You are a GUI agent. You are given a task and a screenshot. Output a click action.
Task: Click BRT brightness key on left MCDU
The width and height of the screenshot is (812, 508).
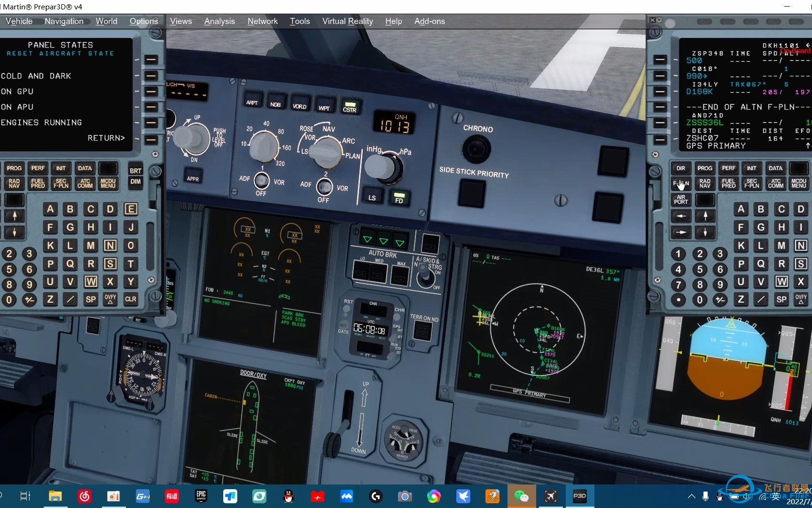[x=135, y=171]
